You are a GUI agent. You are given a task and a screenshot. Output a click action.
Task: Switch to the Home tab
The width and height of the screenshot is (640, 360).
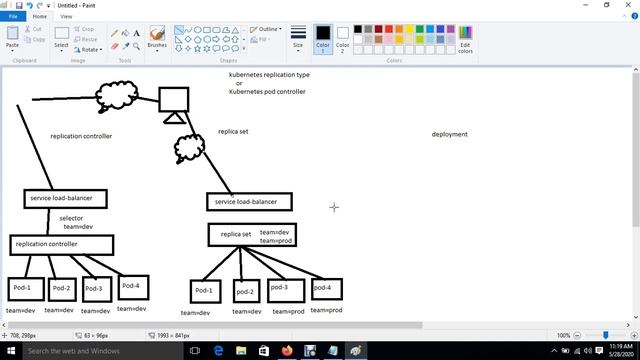(x=40, y=16)
